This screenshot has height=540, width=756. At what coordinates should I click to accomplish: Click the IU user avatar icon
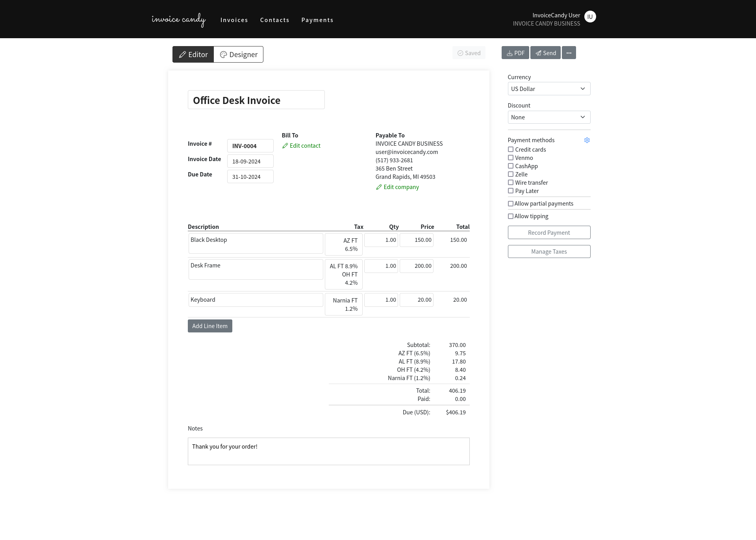590,17
